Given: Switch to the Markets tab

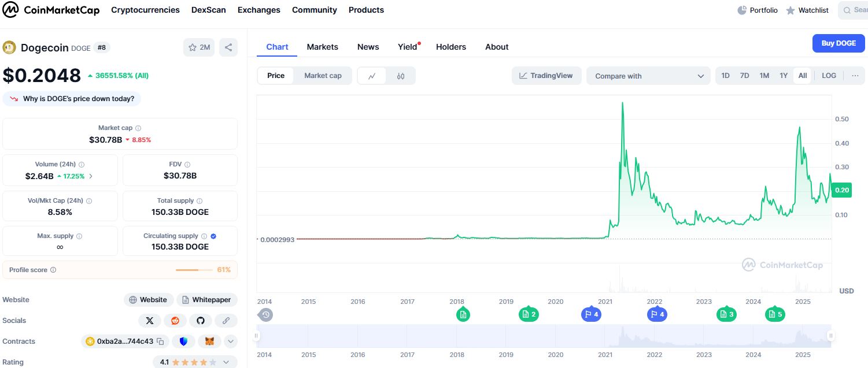Looking at the screenshot, I should tap(323, 47).
